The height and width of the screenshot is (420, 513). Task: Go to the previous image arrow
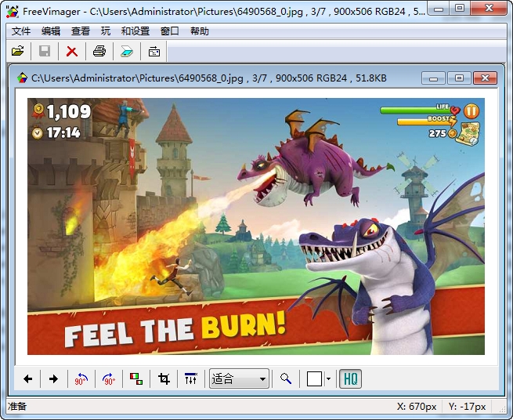pos(28,379)
